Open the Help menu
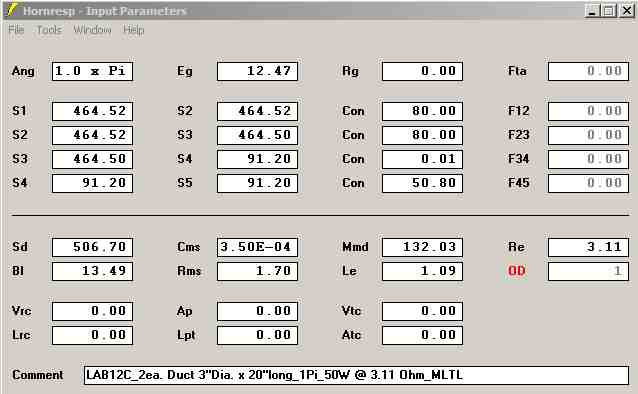The height and width of the screenshot is (394, 638). point(133,30)
